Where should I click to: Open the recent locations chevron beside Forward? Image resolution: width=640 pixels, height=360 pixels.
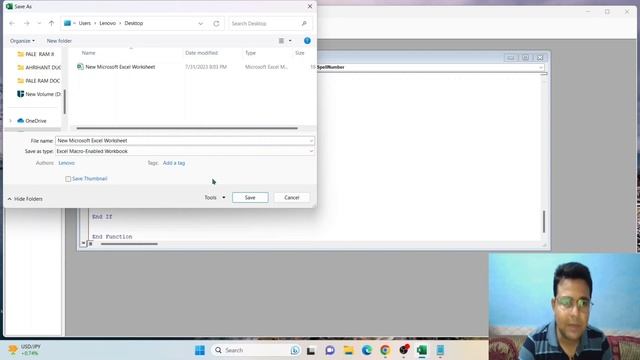tap(39, 23)
